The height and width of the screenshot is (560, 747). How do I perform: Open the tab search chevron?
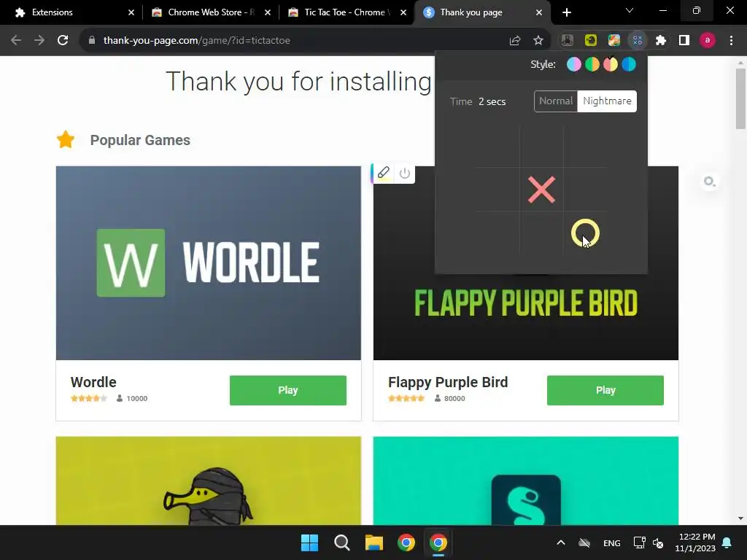click(x=630, y=10)
